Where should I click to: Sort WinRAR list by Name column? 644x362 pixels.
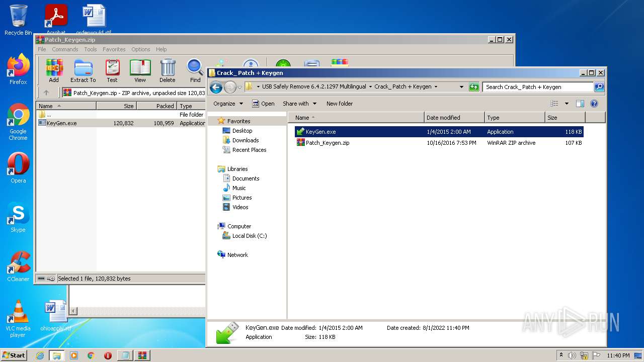(x=66, y=106)
